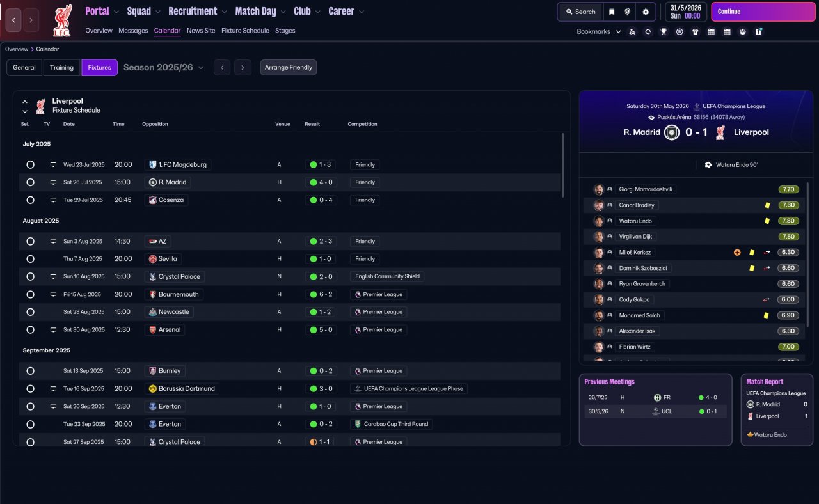This screenshot has width=819, height=504.
Task: Click the football goal icon beside Wataru Endo 90'
Action: [x=708, y=165]
